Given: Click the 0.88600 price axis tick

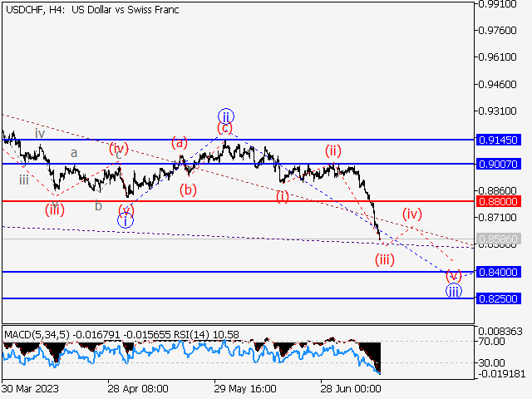Looking at the screenshot, I should tap(497, 190).
